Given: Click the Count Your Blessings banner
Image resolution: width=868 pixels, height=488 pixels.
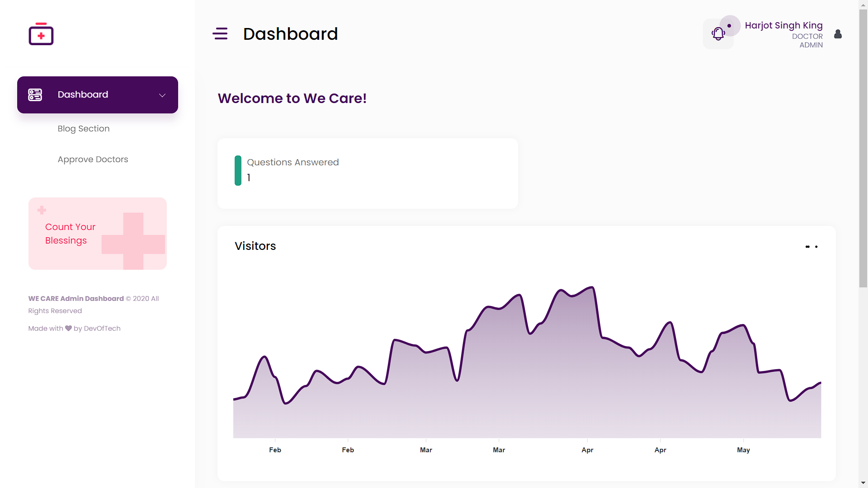Looking at the screenshot, I should tap(97, 234).
